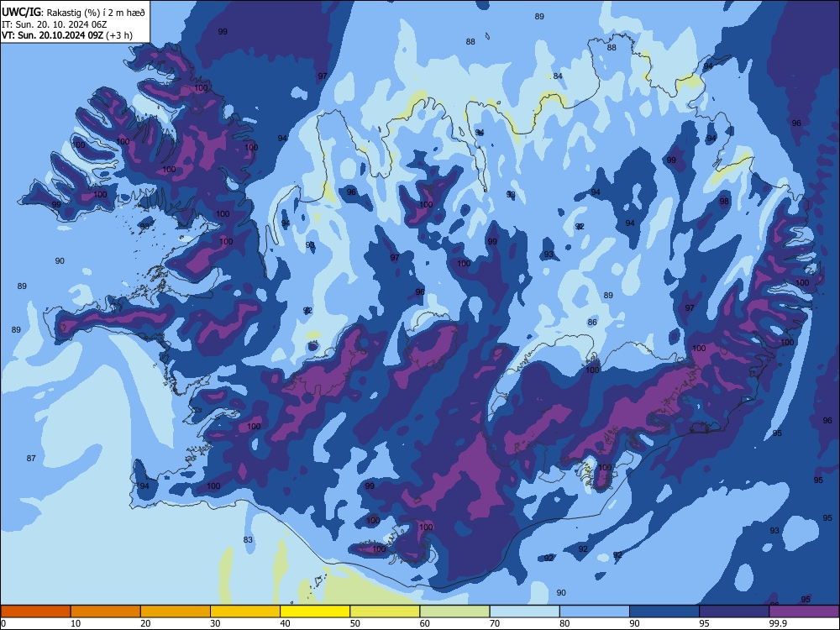The width and height of the screenshot is (840, 630).
Task: Click the pale blue 70–80 legend swatch
Action: [x=524, y=612]
